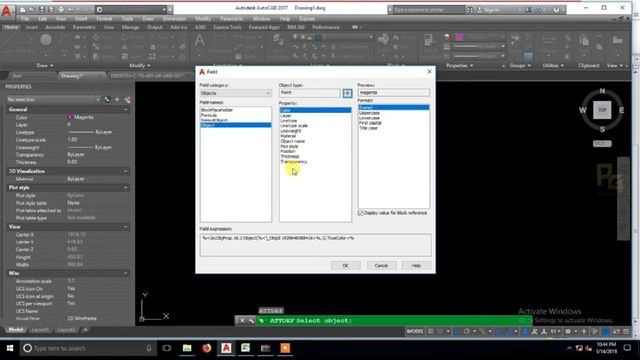Collapse the 3D Visualization section
This screenshot has width=640, height=360.
point(125,171)
